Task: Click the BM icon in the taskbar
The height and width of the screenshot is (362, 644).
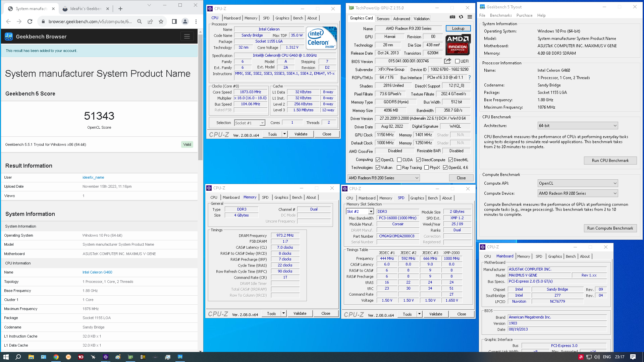Action: tap(143, 357)
